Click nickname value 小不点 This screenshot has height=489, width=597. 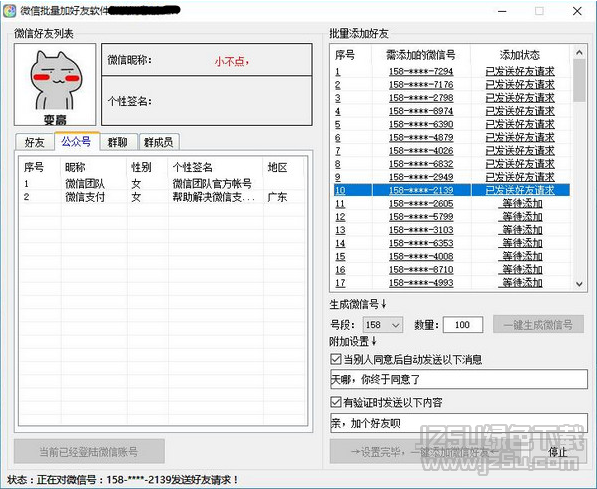pos(231,61)
